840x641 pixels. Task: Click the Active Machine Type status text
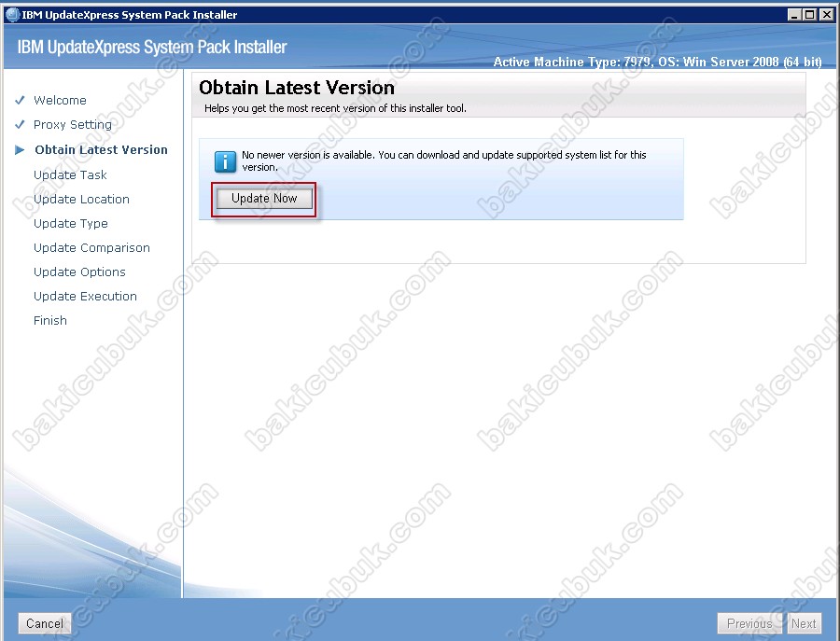coord(657,63)
